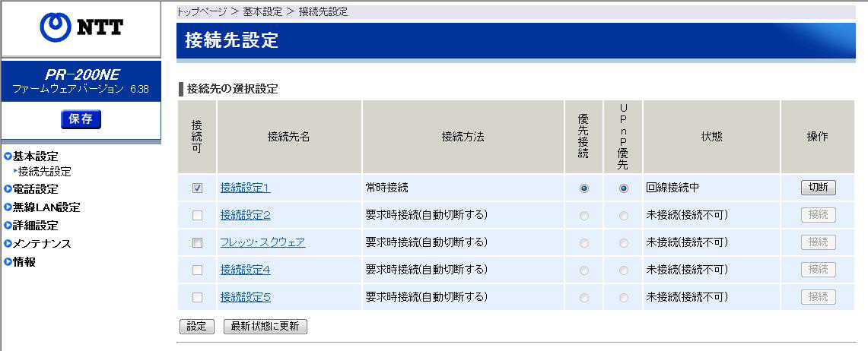Image resolution: width=868 pixels, height=351 pixels.
Task: Open the 接続設定1 link
Action: (245, 188)
